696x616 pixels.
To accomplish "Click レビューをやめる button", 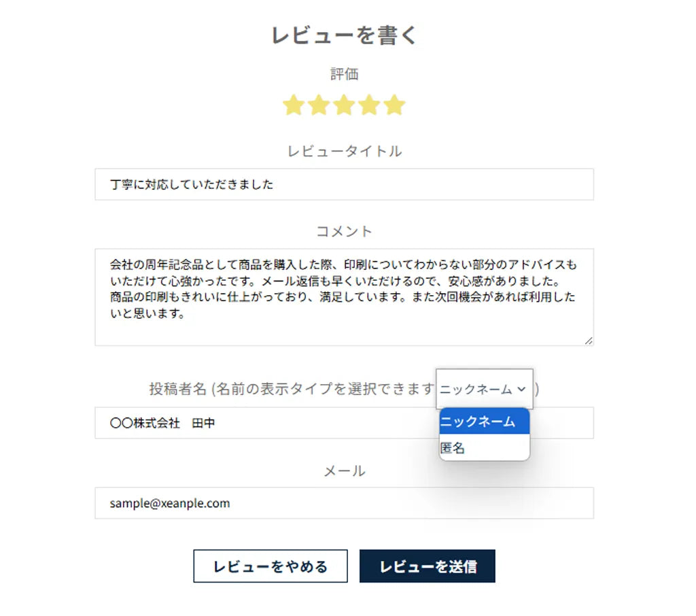I will [271, 566].
